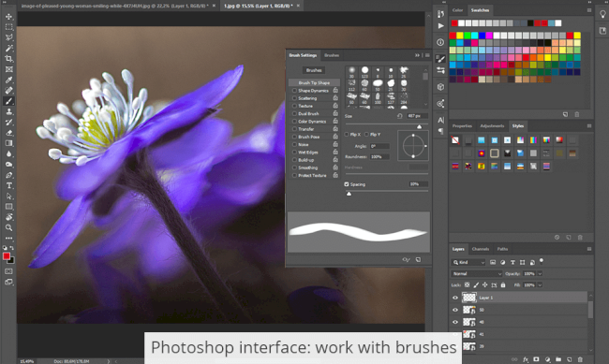The width and height of the screenshot is (609, 364).
Task: Filter layers by type layers icon
Action: pyautogui.click(x=512, y=262)
